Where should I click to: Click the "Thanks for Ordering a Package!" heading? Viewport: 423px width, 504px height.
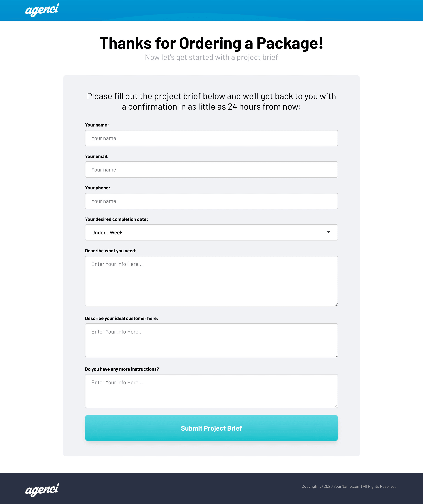tap(211, 43)
